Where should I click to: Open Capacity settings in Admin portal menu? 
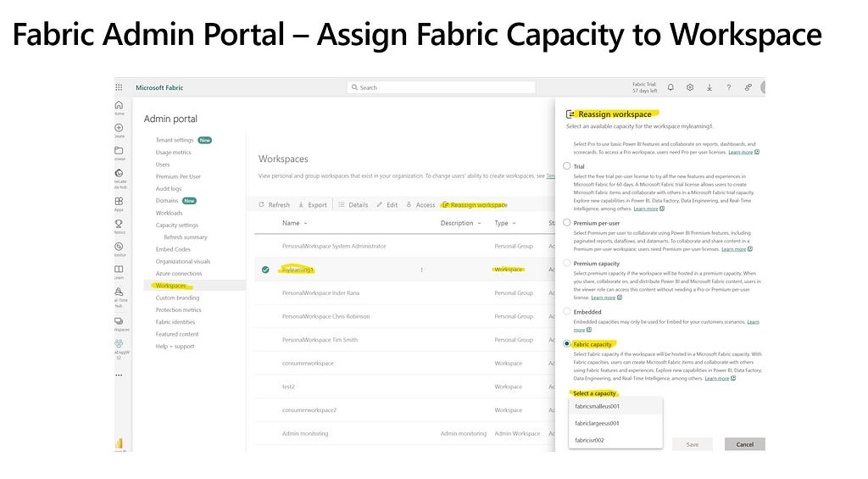tap(176, 226)
